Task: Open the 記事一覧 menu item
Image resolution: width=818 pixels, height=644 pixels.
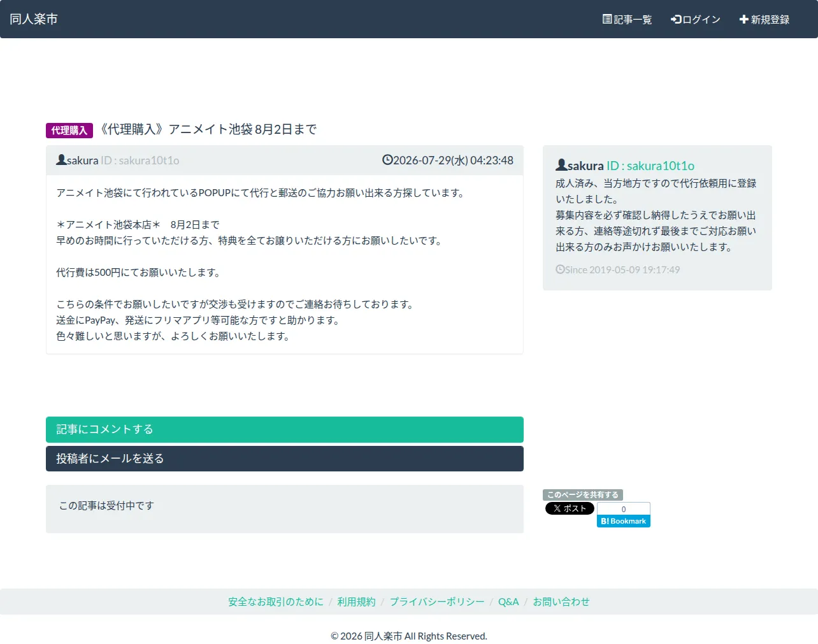Action: click(x=628, y=19)
